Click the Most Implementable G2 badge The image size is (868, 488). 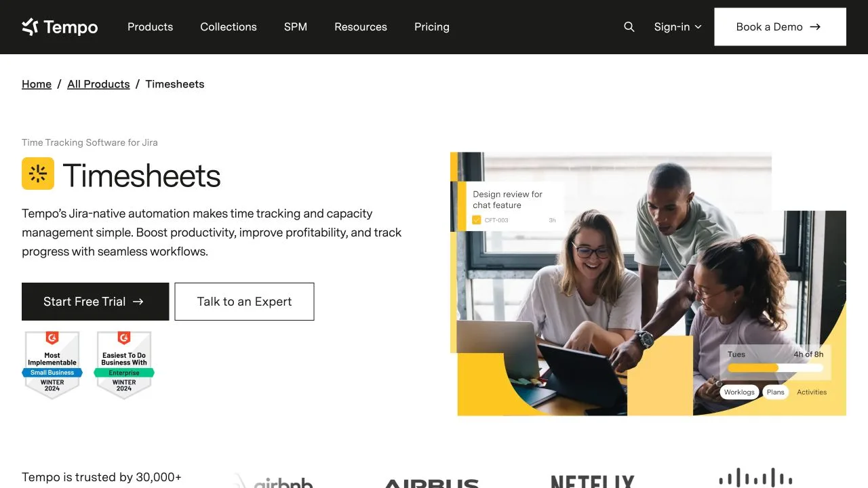[52, 365]
